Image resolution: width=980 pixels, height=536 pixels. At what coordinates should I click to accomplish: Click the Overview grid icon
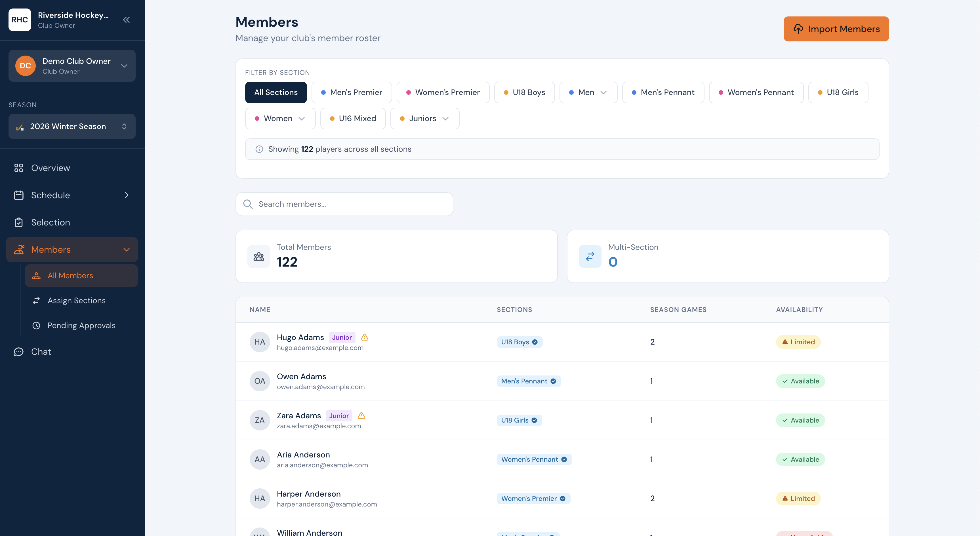tap(19, 168)
